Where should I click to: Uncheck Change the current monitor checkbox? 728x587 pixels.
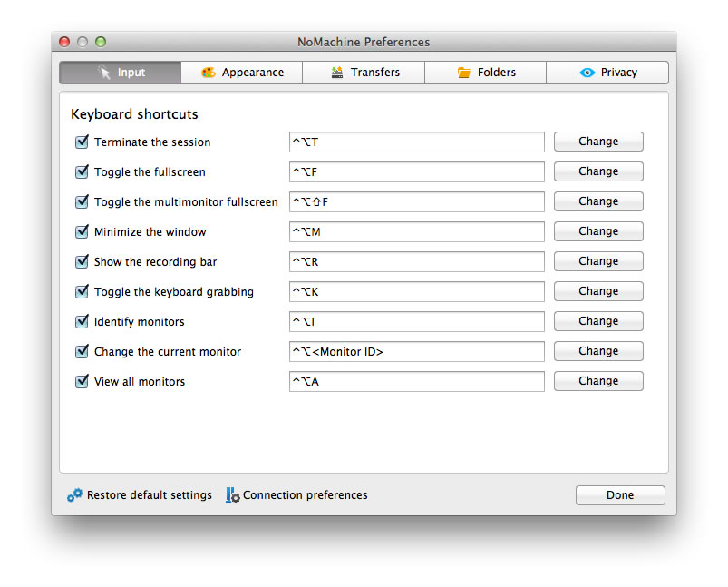coord(82,351)
